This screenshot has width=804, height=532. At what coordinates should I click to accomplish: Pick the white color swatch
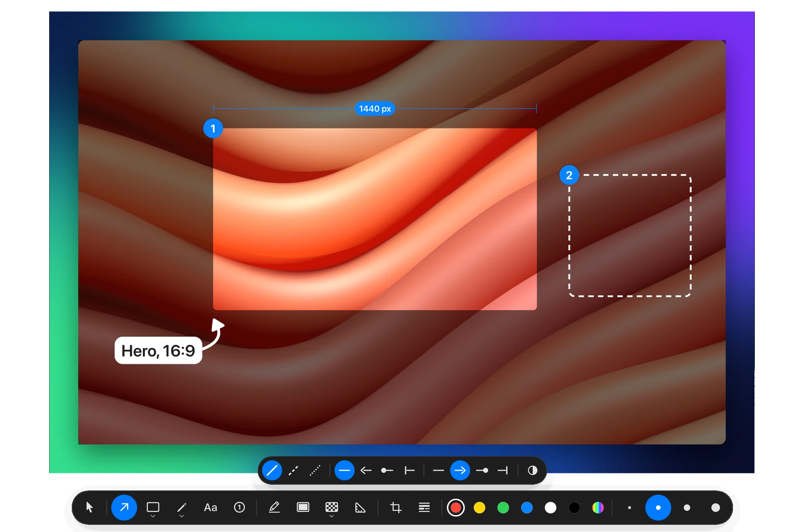[x=551, y=507]
